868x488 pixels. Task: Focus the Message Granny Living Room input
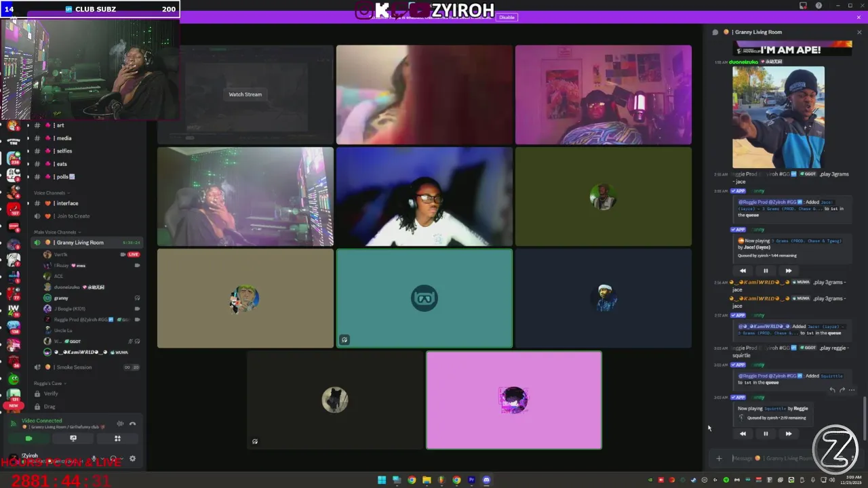[773, 459]
